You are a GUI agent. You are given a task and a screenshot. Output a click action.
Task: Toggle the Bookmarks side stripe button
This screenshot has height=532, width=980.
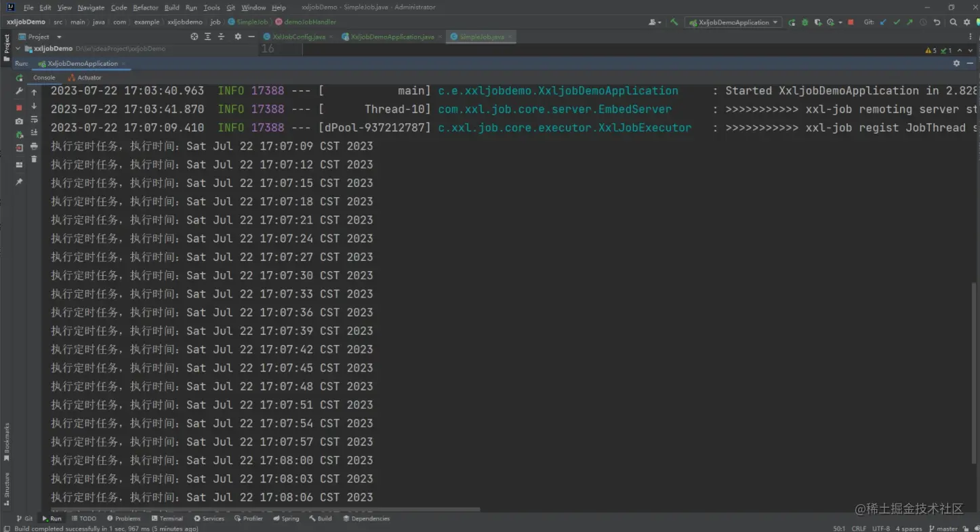click(x=7, y=442)
